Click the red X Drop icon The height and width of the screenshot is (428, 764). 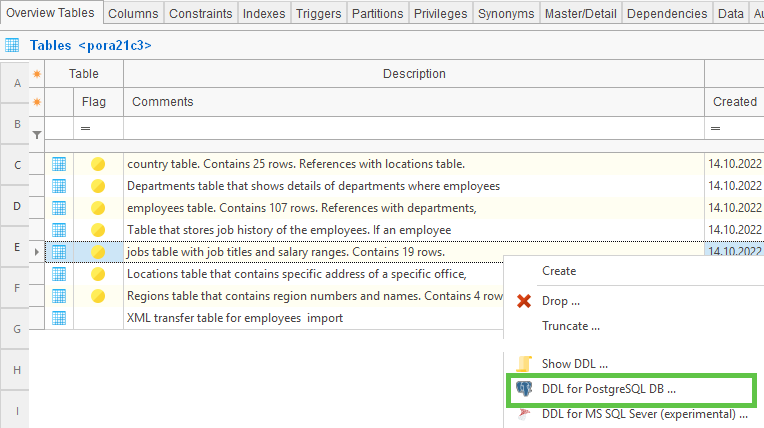[x=524, y=301]
